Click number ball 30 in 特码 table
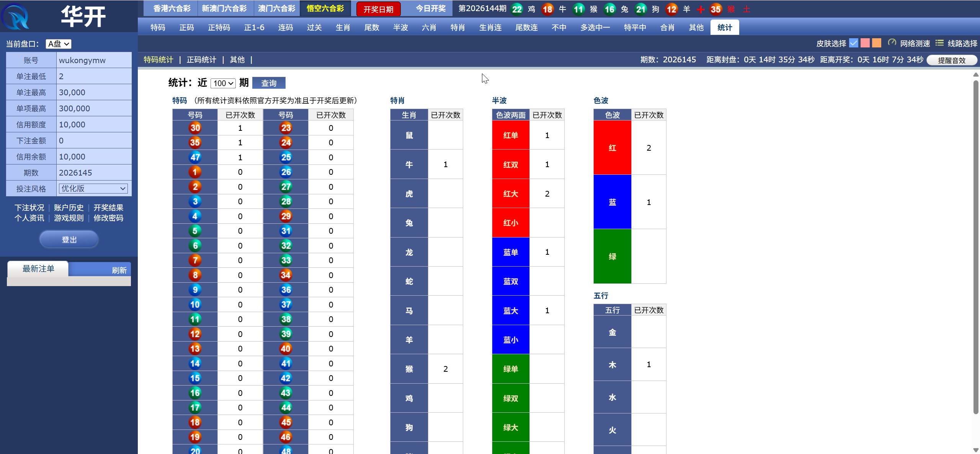The height and width of the screenshot is (454, 980). point(195,128)
